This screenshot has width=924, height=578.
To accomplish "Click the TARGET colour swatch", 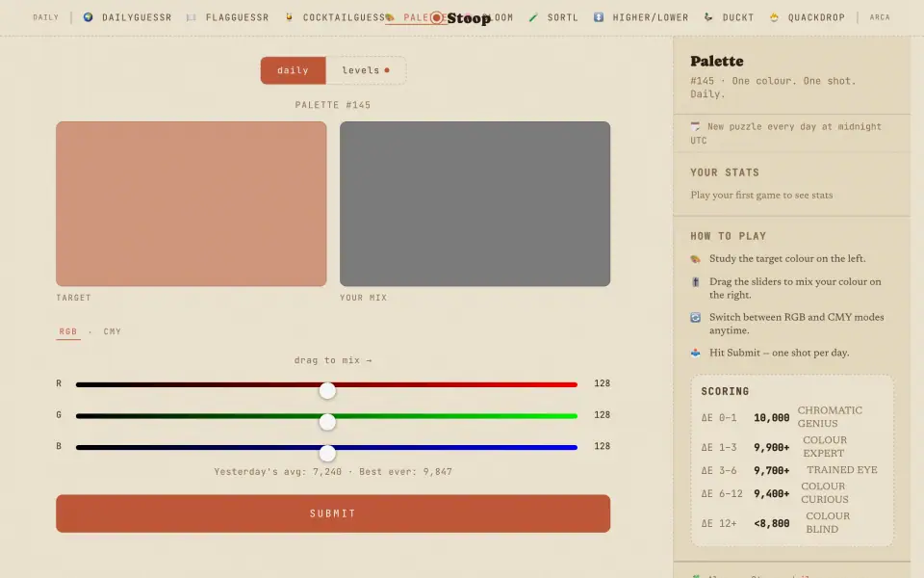I will [191, 203].
